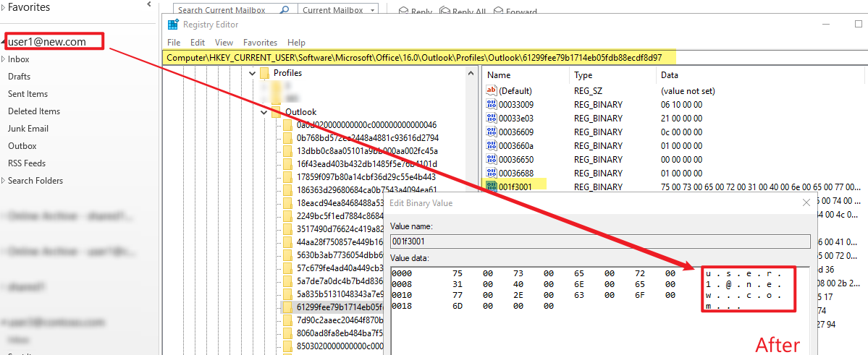The height and width of the screenshot is (355, 868).
Task: Click folder icon of key 5a835b5131048343a7e9
Action: coord(287,294)
